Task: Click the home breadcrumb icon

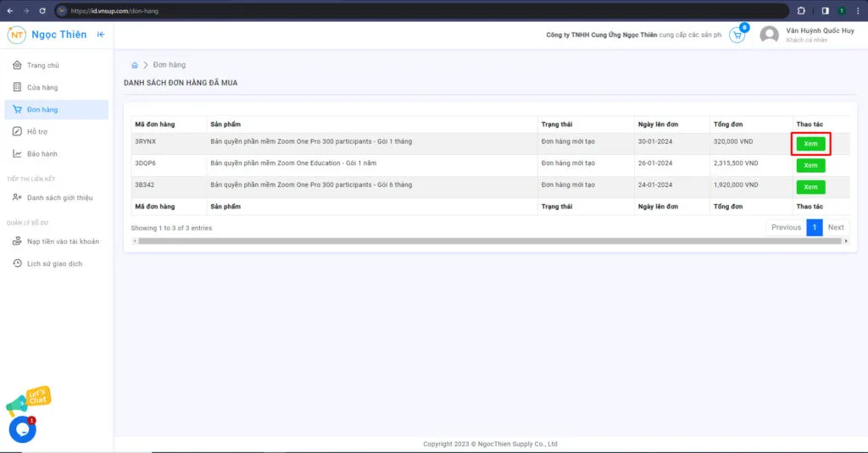Action: (x=134, y=65)
